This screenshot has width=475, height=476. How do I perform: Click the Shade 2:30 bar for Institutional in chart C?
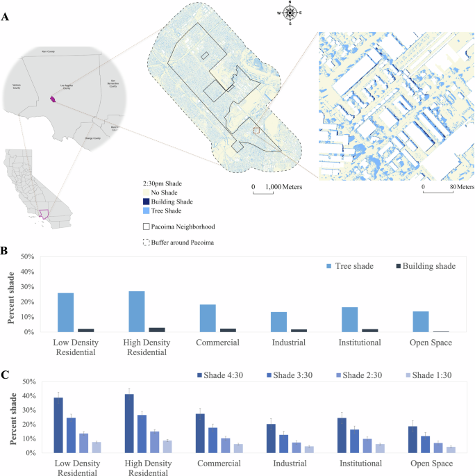tap(367, 446)
